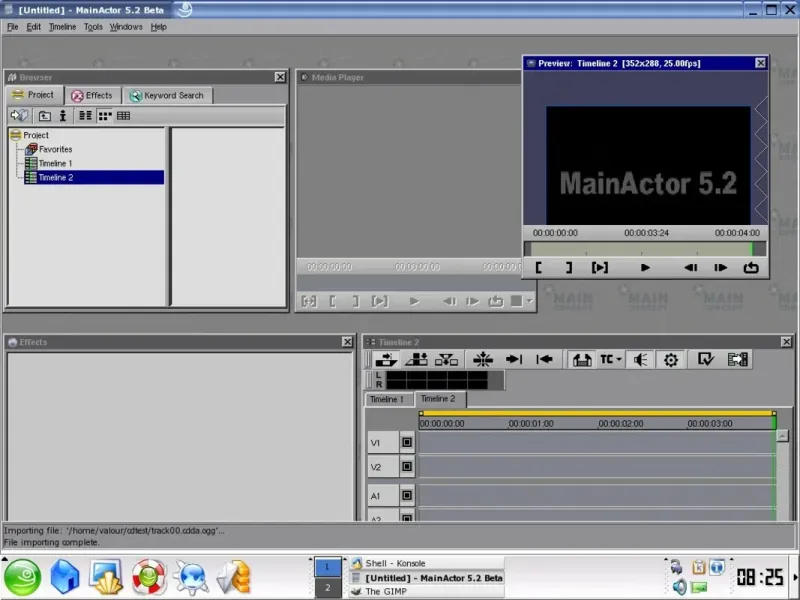This screenshot has width=800, height=600.
Task: Open the TC timecode dropdown
Action: pos(611,360)
